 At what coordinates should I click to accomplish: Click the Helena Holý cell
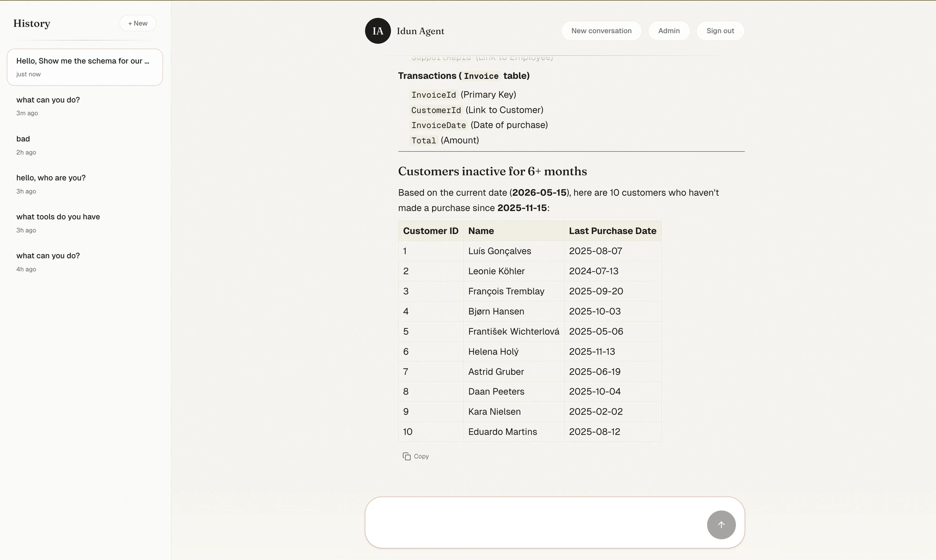514,351
